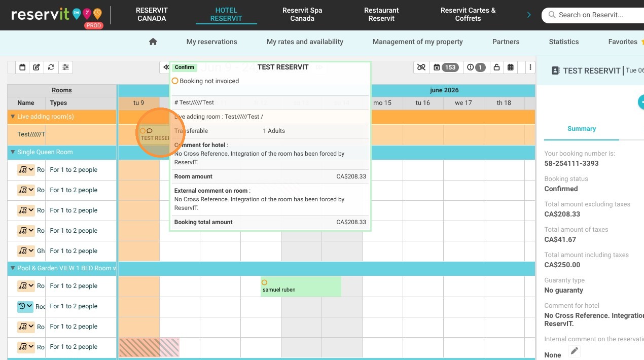The height and width of the screenshot is (360, 644).
Task: Open the three-dot more options menu
Action: (530, 67)
